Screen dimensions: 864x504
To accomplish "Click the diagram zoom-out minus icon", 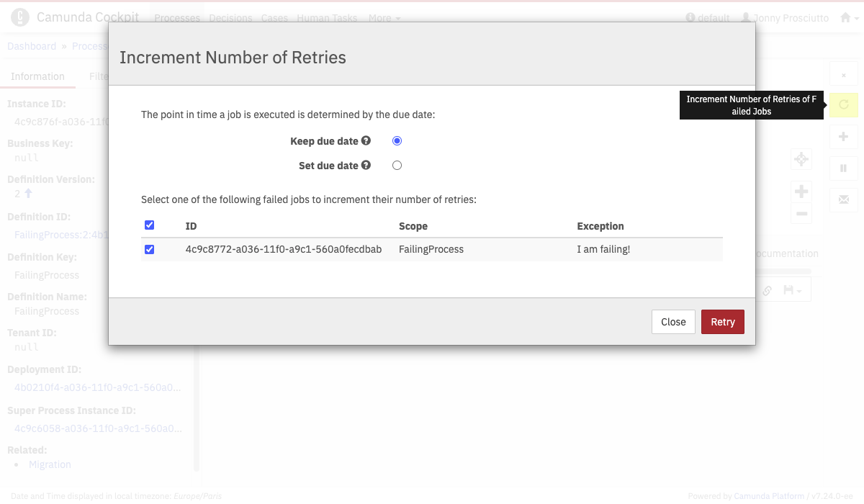I will click(801, 213).
